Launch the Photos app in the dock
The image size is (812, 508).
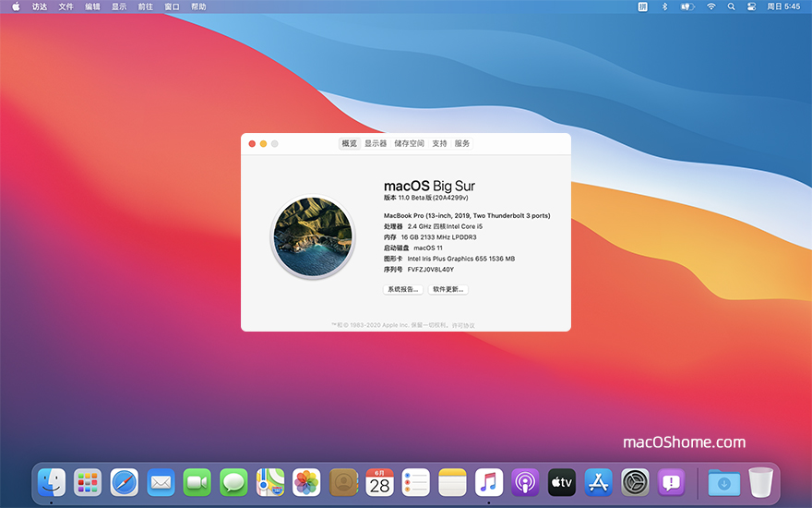[x=306, y=482]
